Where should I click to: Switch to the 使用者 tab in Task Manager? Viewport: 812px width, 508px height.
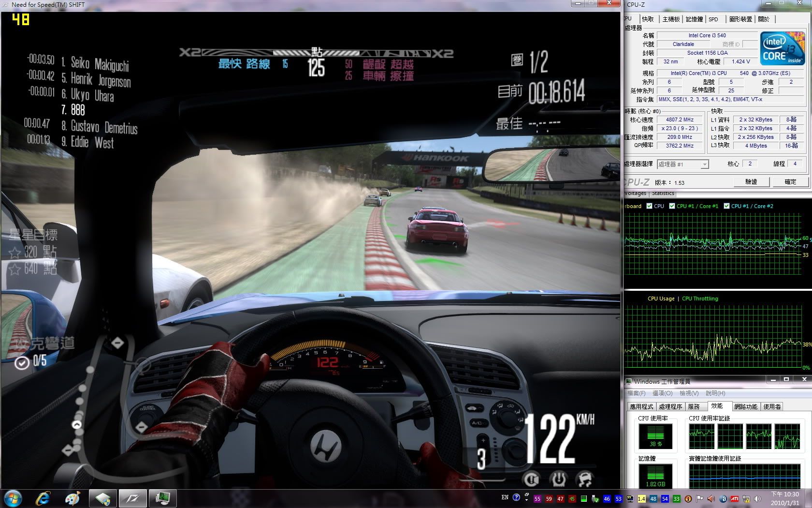(772, 407)
